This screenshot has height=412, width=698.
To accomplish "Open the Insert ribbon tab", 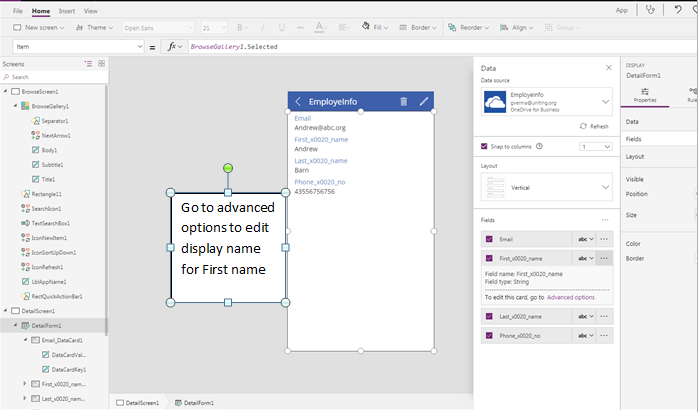I will click(66, 10).
